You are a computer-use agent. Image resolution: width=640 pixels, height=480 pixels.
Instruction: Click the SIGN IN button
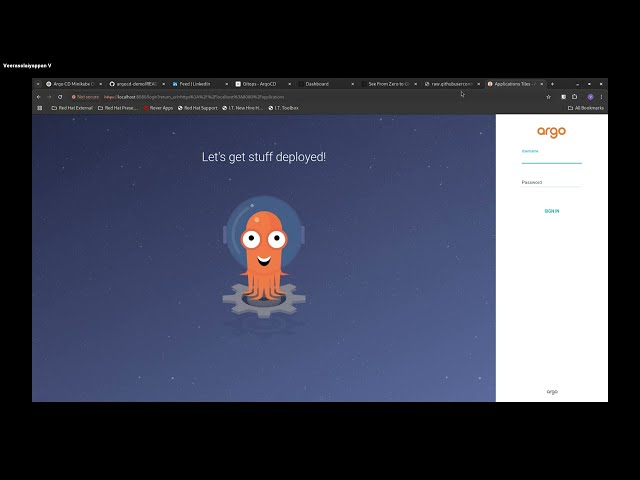551,211
